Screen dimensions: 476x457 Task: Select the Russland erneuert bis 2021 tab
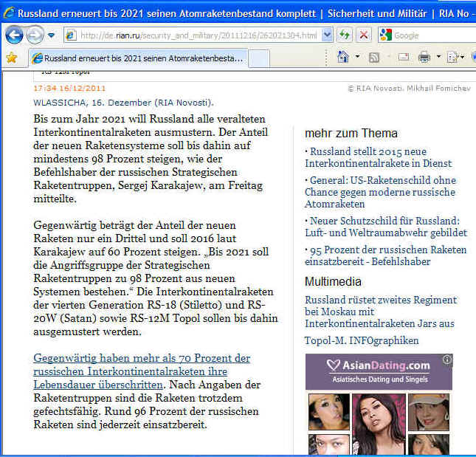tap(138, 58)
